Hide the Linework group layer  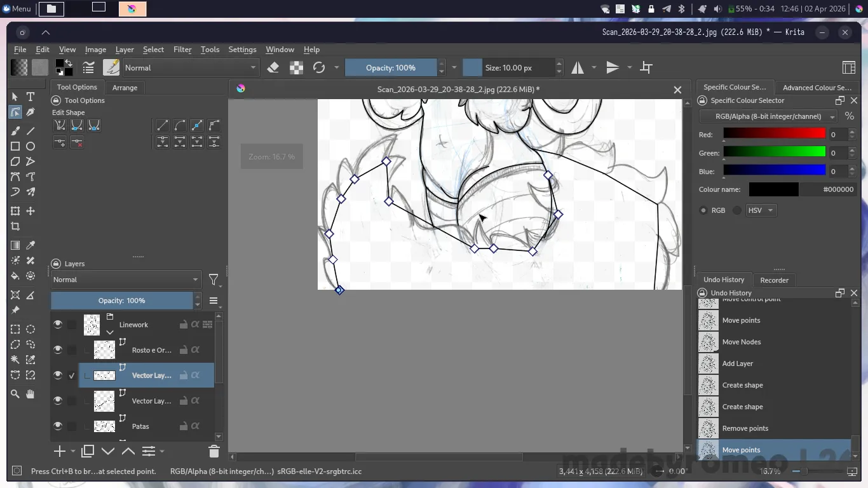tap(58, 325)
